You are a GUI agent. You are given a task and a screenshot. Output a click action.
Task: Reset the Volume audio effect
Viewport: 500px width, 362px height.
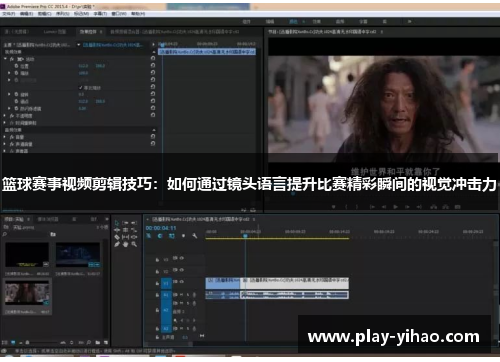point(153,137)
